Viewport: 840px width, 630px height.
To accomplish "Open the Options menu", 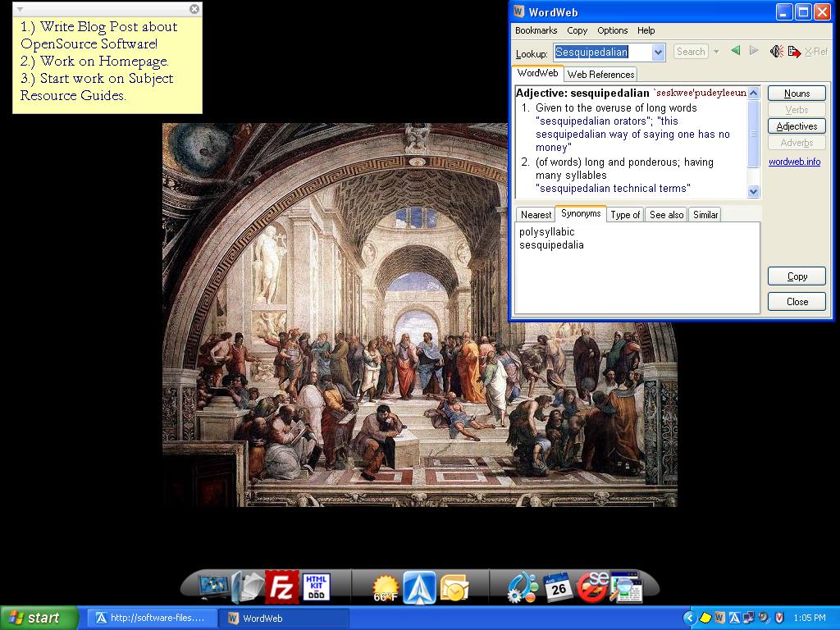I will (612, 30).
